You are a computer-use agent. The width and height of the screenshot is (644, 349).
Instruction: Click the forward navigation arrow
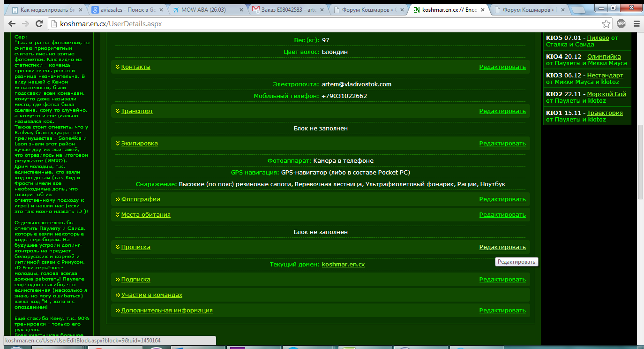25,23
